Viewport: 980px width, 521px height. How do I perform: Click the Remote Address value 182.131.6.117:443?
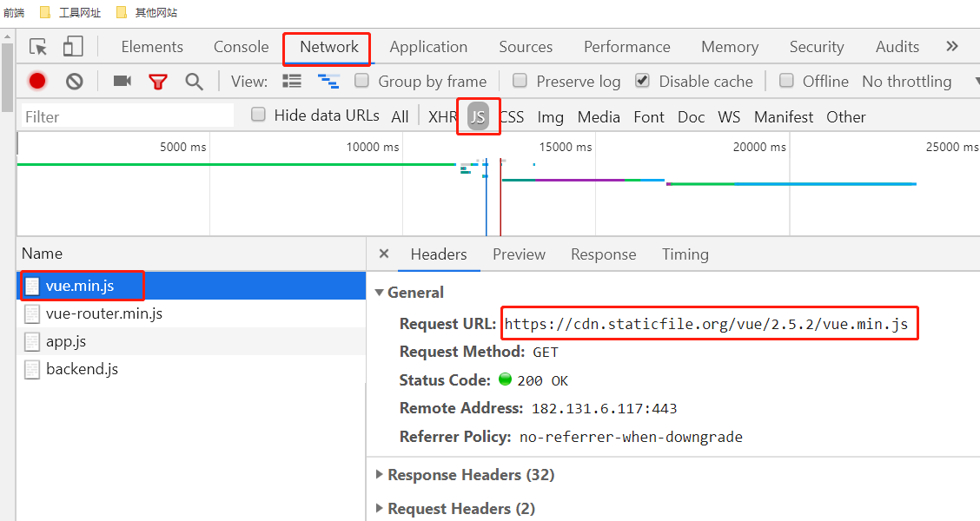(x=605, y=409)
